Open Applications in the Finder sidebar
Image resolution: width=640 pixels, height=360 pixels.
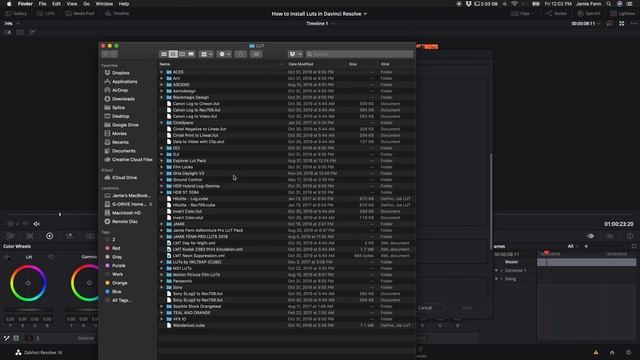(124, 82)
